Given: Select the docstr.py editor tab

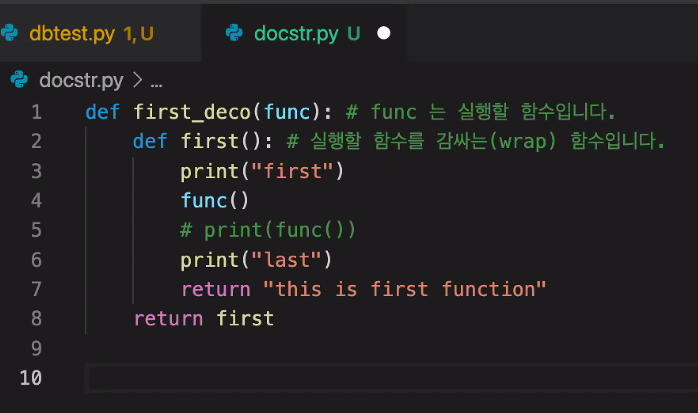Looking at the screenshot, I should 304,33.
